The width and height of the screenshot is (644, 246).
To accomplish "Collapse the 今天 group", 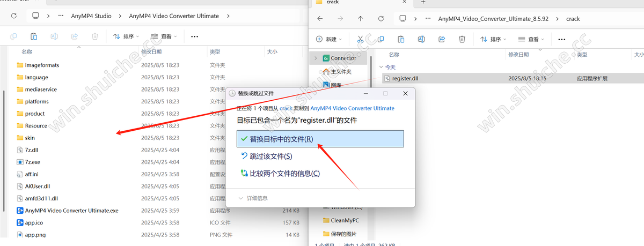I will coord(381,67).
